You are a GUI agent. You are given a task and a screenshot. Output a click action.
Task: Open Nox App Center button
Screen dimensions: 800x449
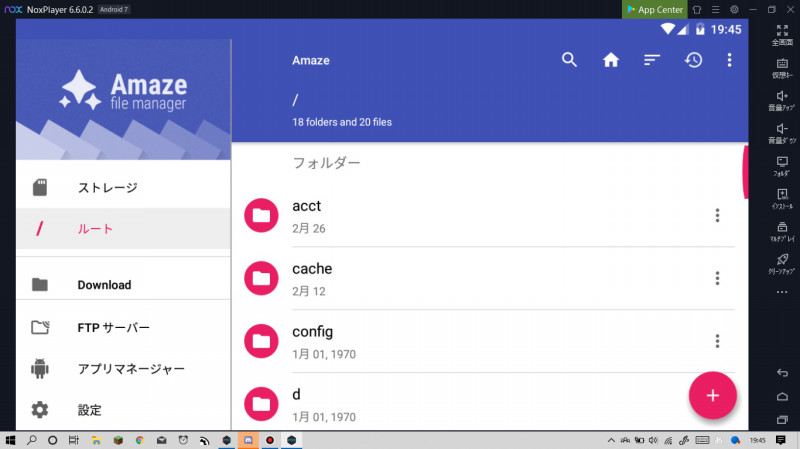[655, 9]
